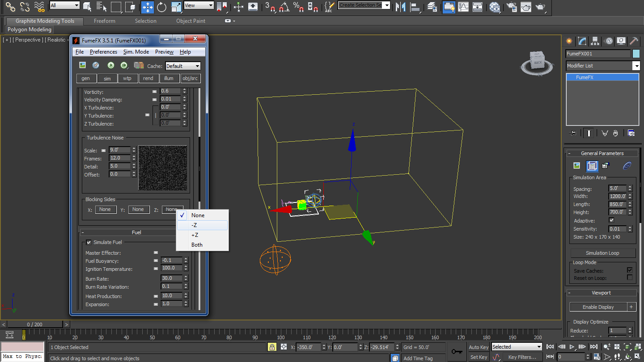Activate the Select and Scale tool

click(x=176, y=7)
